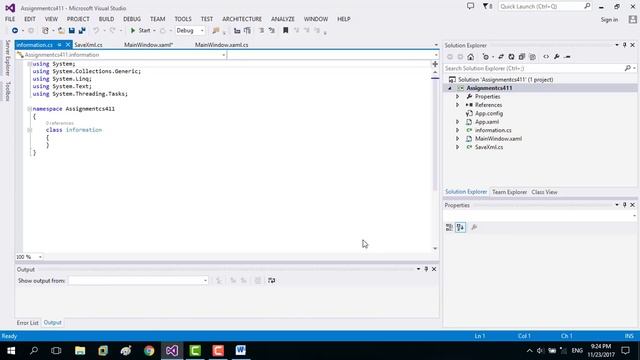The height and width of the screenshot is (360, 640).
Task: Open Properties wrench icon in Solution Explorer
Action: [557, 57]
